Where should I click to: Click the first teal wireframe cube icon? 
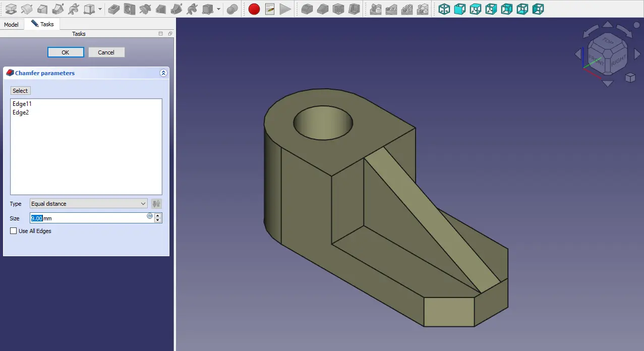[444, 9]
